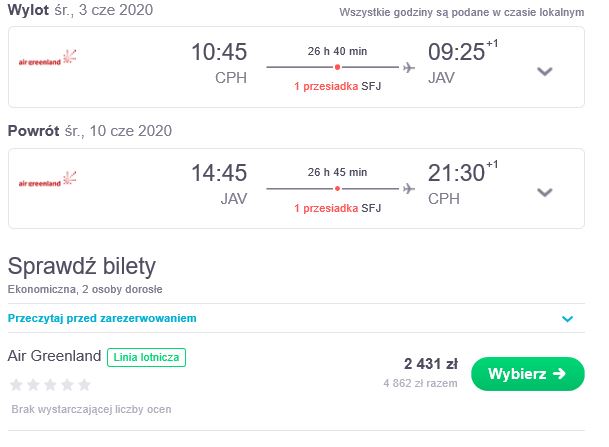Click the outbound 1 przesiadka SFJ label
Image resolution: width=609 pixels, height=447 pixels.
338,86
